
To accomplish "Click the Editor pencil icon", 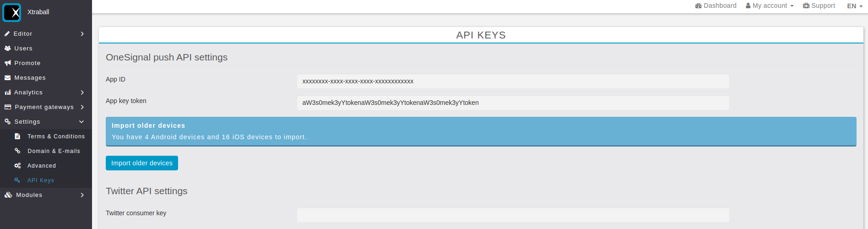I will 7,34.
